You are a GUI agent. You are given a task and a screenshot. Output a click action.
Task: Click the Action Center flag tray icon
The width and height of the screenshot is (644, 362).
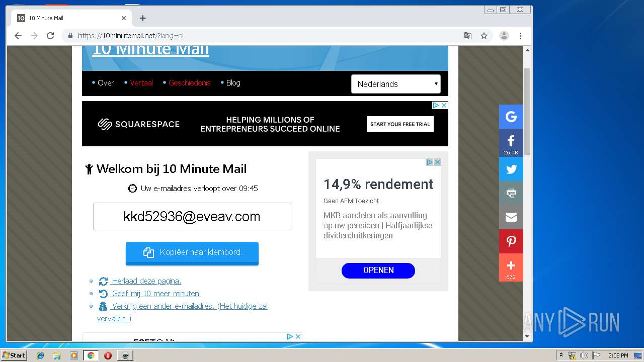coord(596,355)
